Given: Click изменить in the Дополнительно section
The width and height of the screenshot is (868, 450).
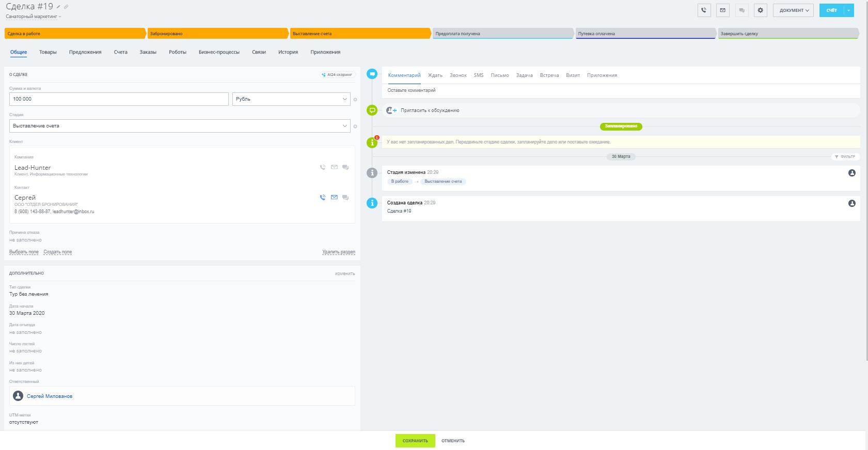Looking at the screenshot, I should point(345,274).
